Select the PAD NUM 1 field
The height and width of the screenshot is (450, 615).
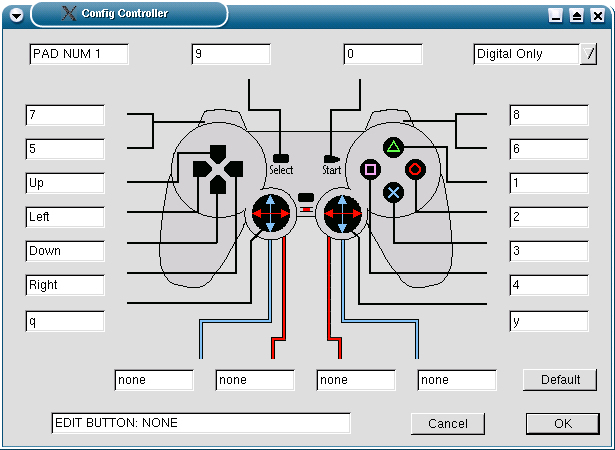79,54
